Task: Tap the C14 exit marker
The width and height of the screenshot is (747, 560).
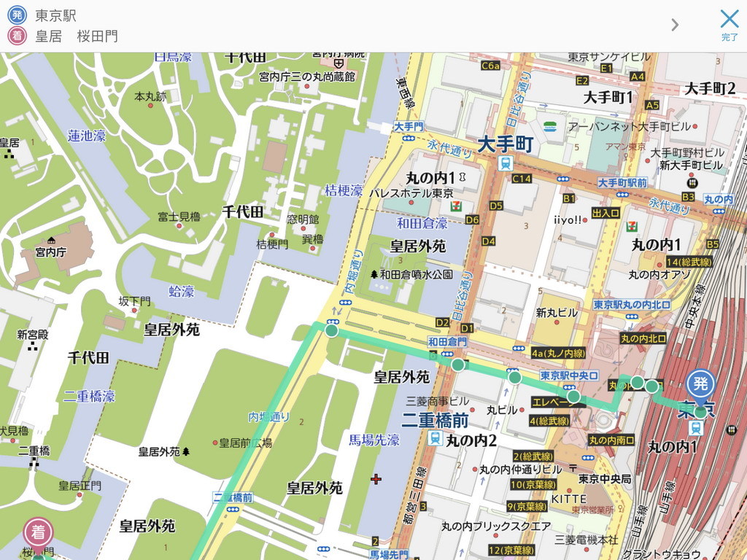Action: coord(521,179)
